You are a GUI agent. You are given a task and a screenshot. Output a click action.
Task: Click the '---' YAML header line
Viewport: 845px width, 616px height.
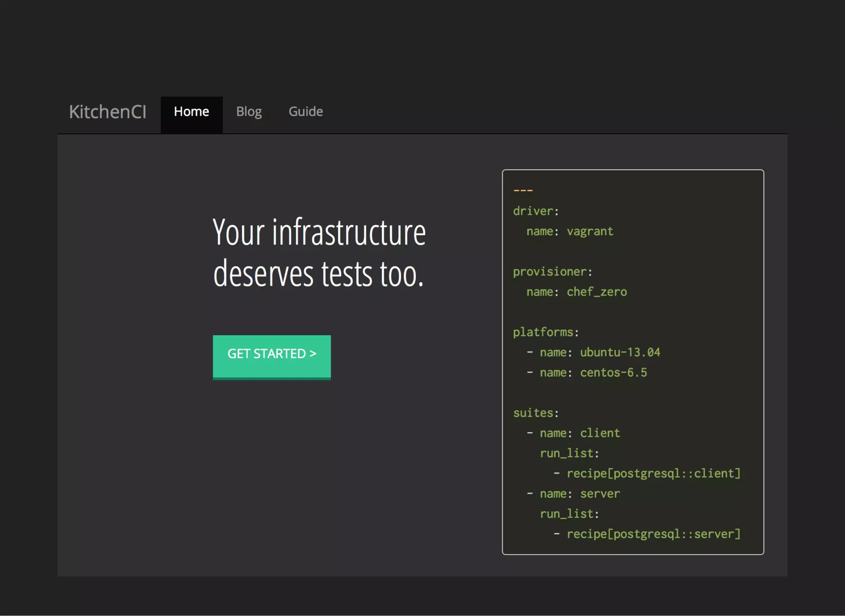coord(523,190)
